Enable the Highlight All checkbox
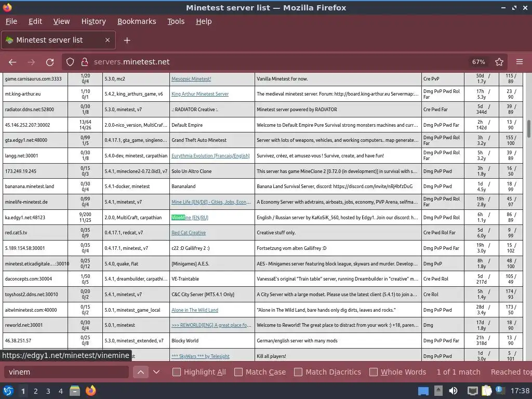 tap(177, 372)
